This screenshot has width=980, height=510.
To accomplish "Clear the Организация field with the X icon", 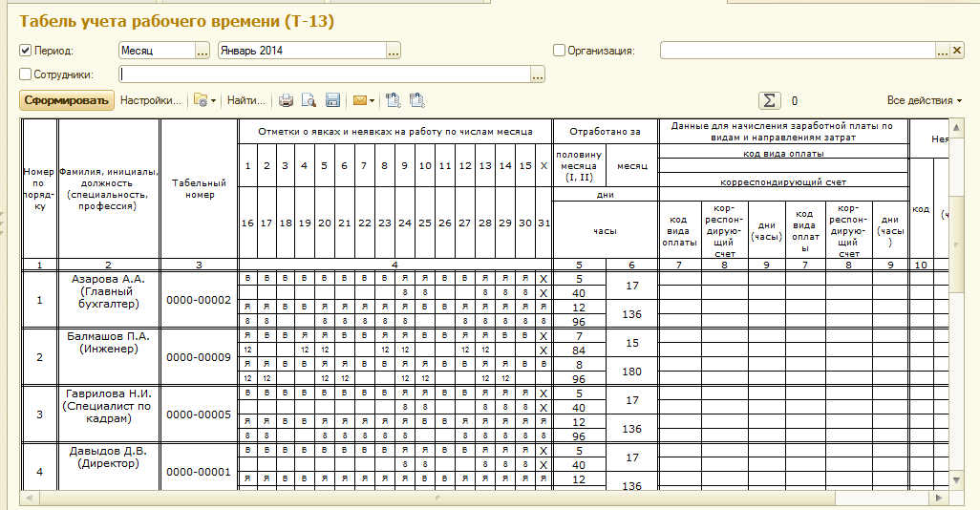I will pyautogui.click(x=958, y=51).
